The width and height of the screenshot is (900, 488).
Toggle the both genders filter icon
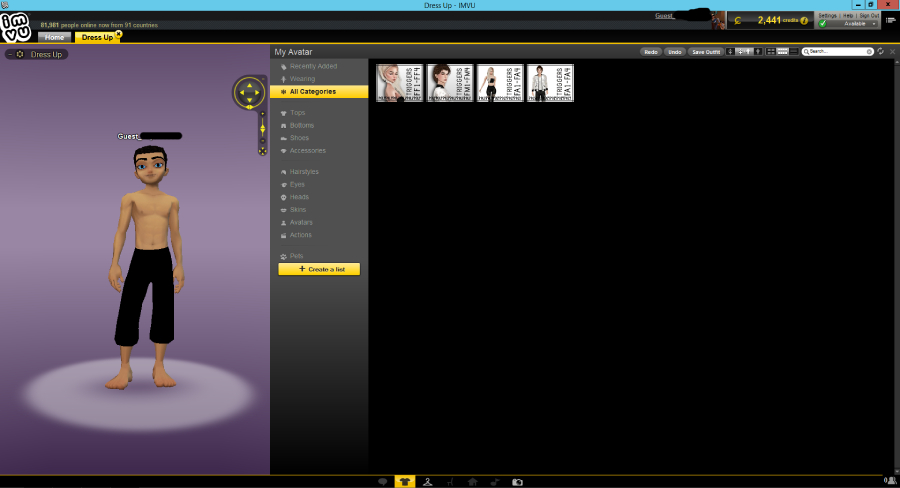tap(744, 52)
